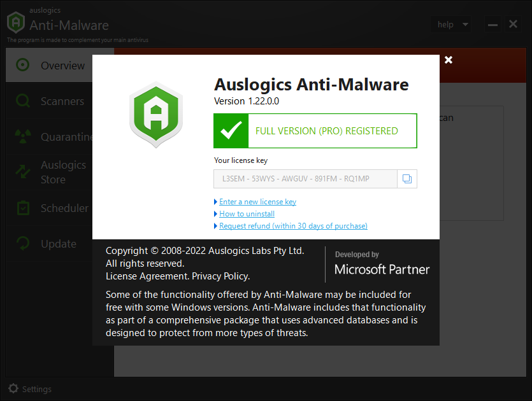Click the green Auslogics shield in the dialog

point(156,115)
